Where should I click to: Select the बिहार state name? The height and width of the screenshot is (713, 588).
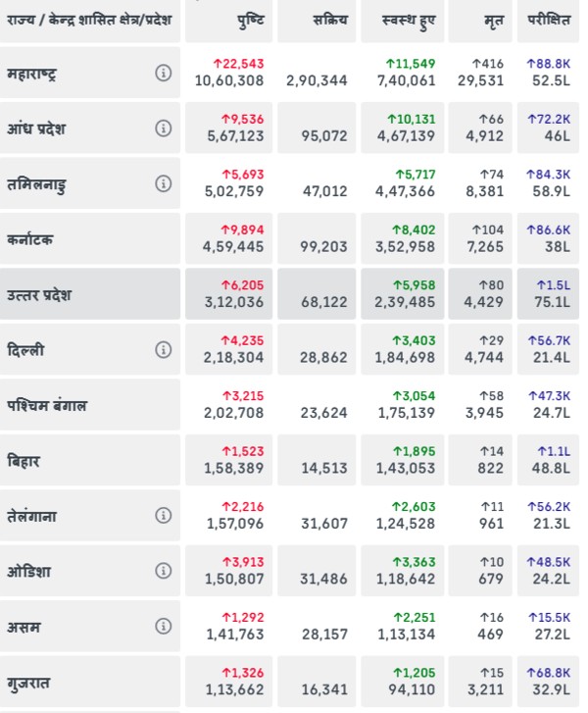pyautogui.click(x=23, y=460)
